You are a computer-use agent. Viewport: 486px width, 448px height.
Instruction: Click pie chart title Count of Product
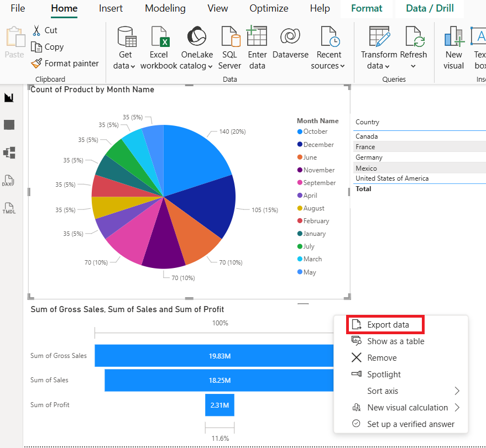coord(92,89)
